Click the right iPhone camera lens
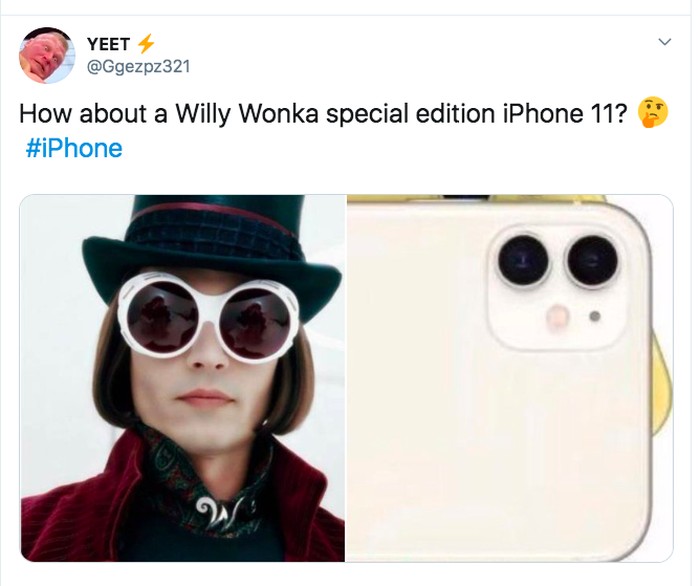The height and width of the screenshot is (586, 700). tap(587, 261)
